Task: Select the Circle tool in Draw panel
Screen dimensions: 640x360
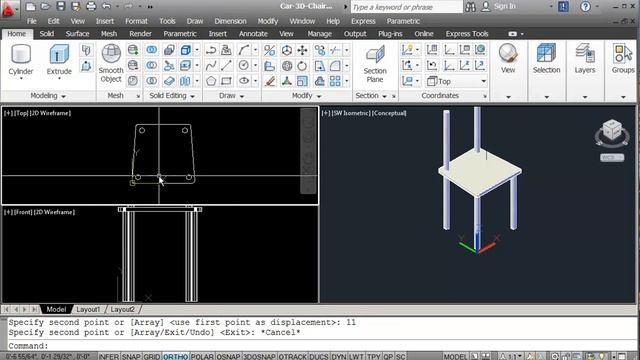Action: 244,65
